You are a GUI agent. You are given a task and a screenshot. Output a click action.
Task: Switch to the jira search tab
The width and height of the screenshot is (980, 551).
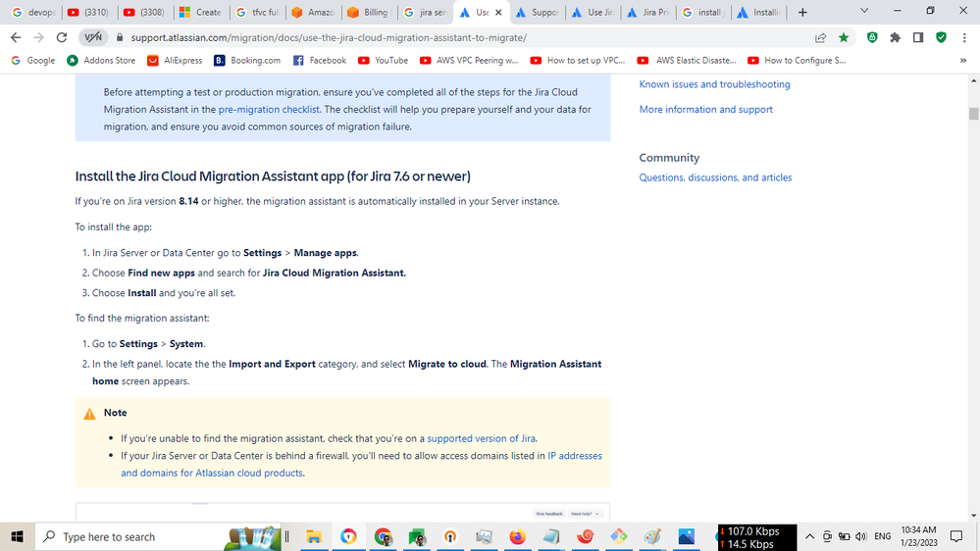pos(425,12)
